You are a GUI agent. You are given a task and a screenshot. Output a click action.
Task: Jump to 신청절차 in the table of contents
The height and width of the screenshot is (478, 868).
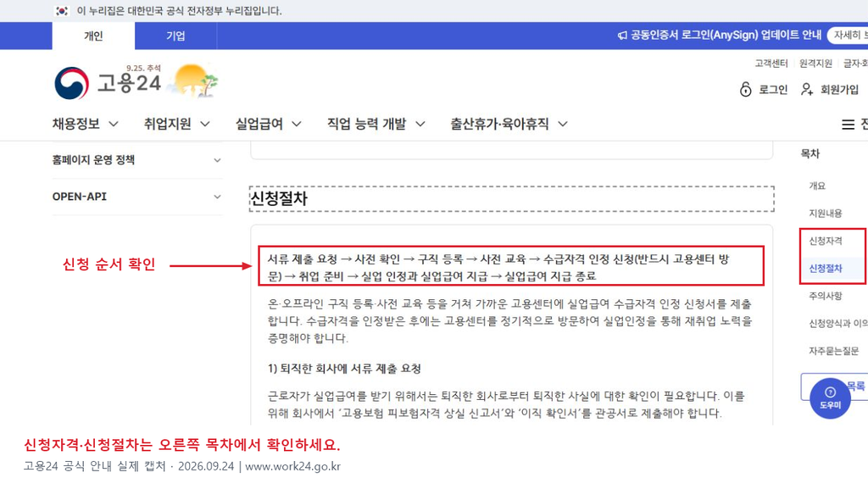tap(826, 269)
